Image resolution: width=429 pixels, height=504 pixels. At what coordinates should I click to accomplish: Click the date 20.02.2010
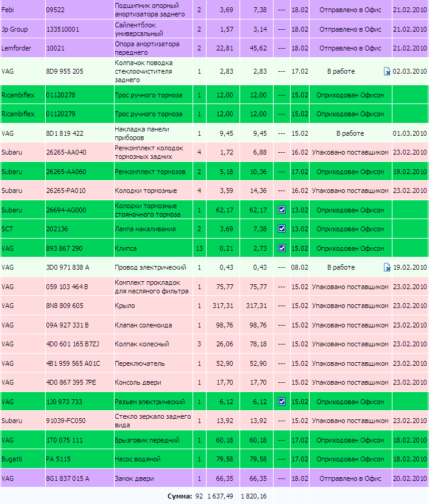(x=409, y=478)
